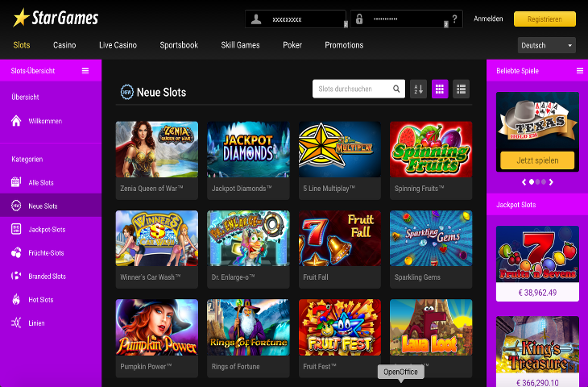Screen dimensions: 588x387
Task: Focus the username input field
Action: 296,19
